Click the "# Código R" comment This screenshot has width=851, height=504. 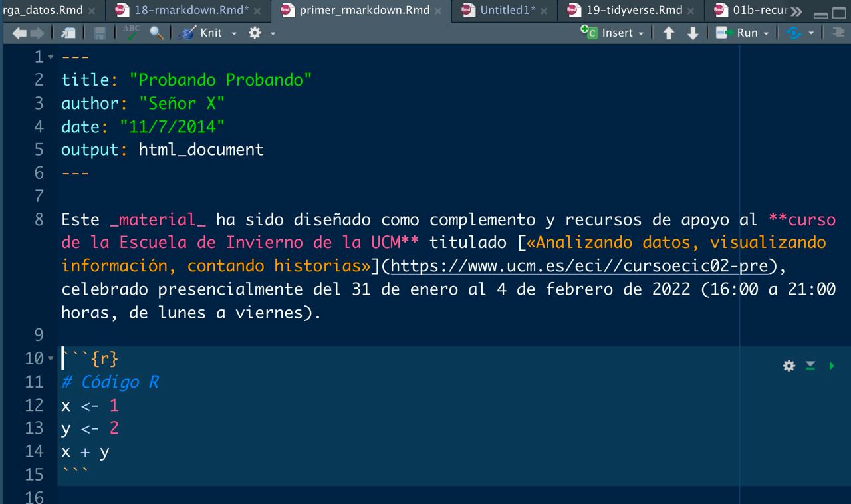(x=110, y=382)
